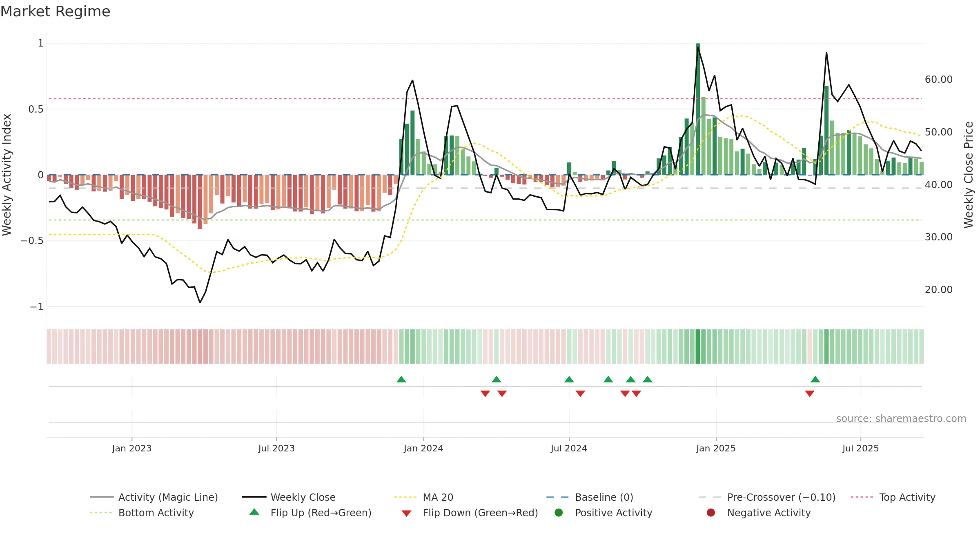The height and width of the screenshot is (551, 980).
Task: Toggle the Bottom Activity legend entry
Action: pos(142,513)
